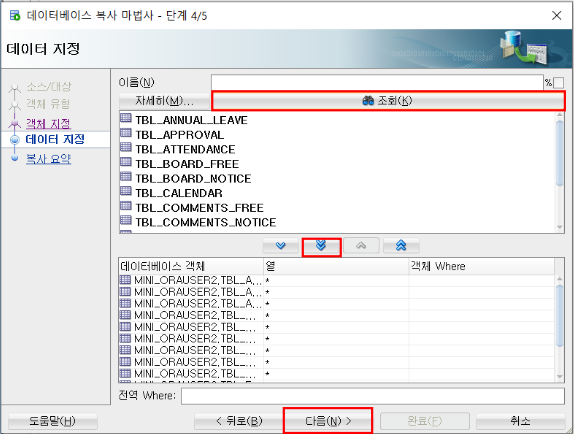
Task: Close the database copy wizard window
Action: pos(556,15)
